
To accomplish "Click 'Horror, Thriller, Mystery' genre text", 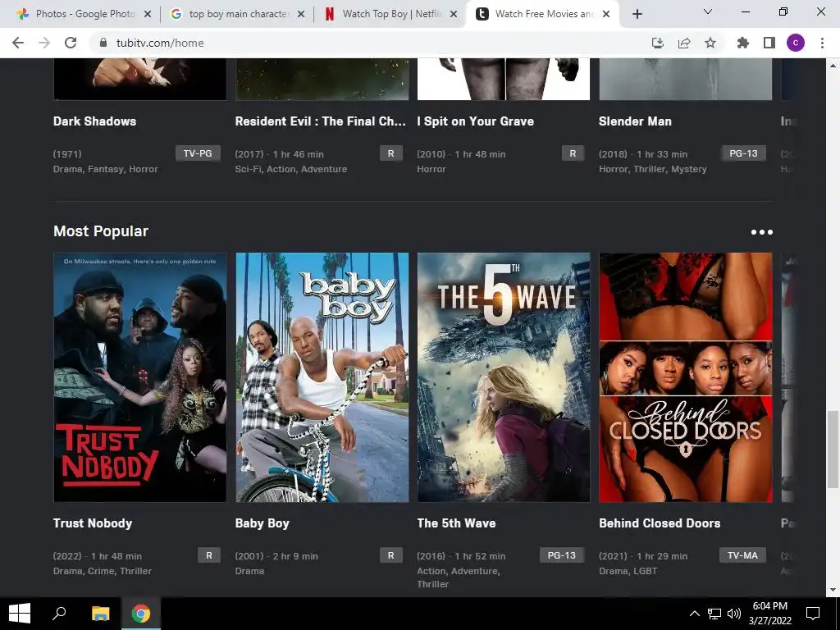I will point(653,169).
